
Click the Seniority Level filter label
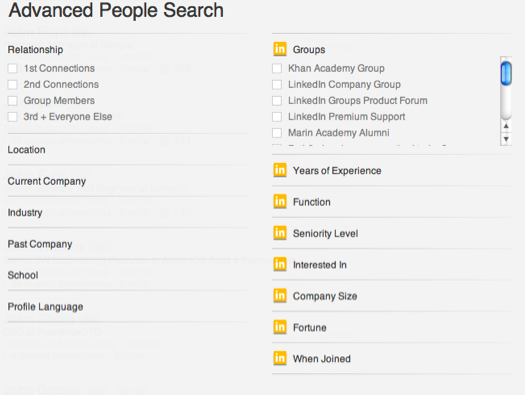(325, 233)
